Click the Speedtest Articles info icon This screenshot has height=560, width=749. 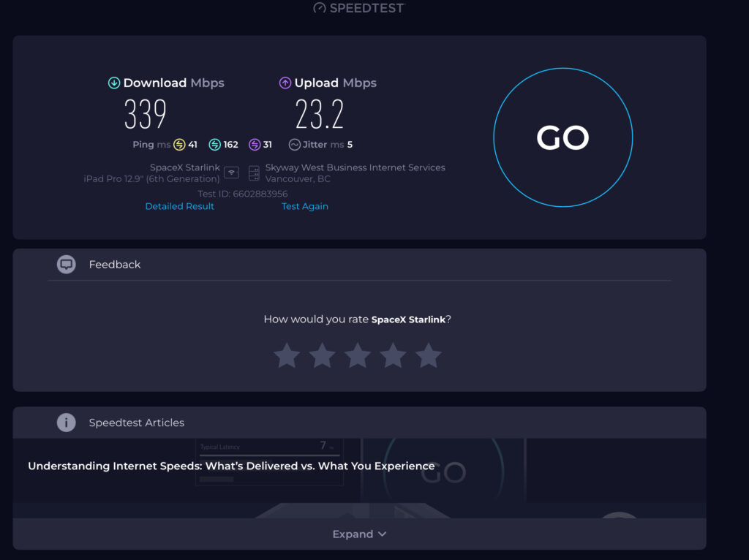click(67, 423)
